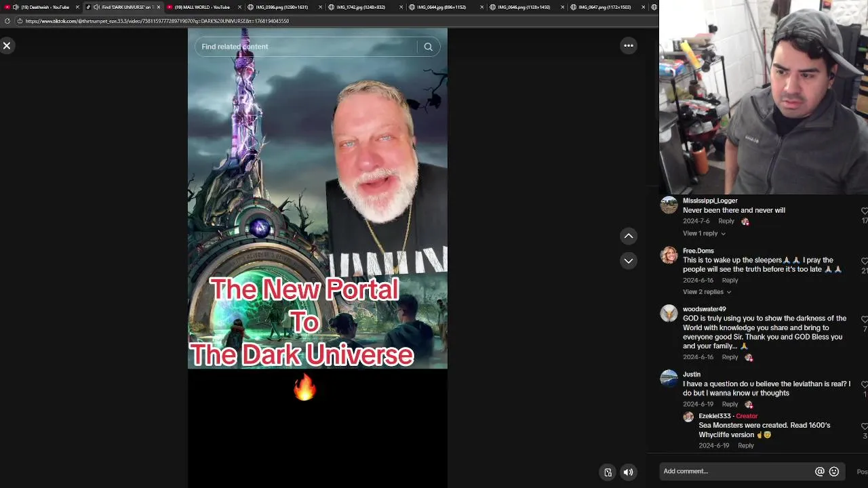Reply to Justin's comment

click(730, 405)
